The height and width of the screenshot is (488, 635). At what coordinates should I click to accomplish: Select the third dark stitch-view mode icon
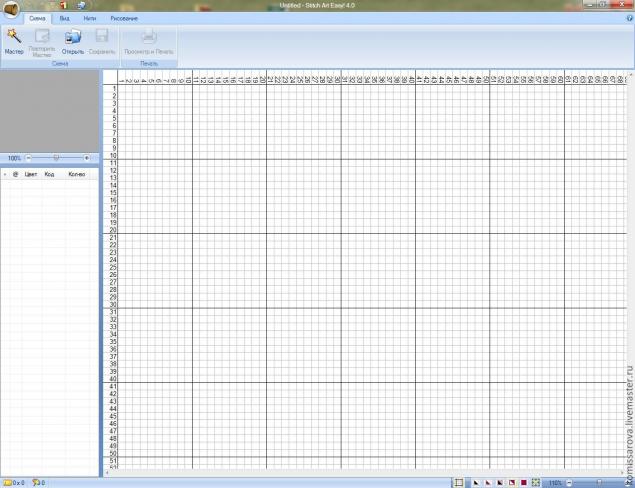[x=500, y=482]
